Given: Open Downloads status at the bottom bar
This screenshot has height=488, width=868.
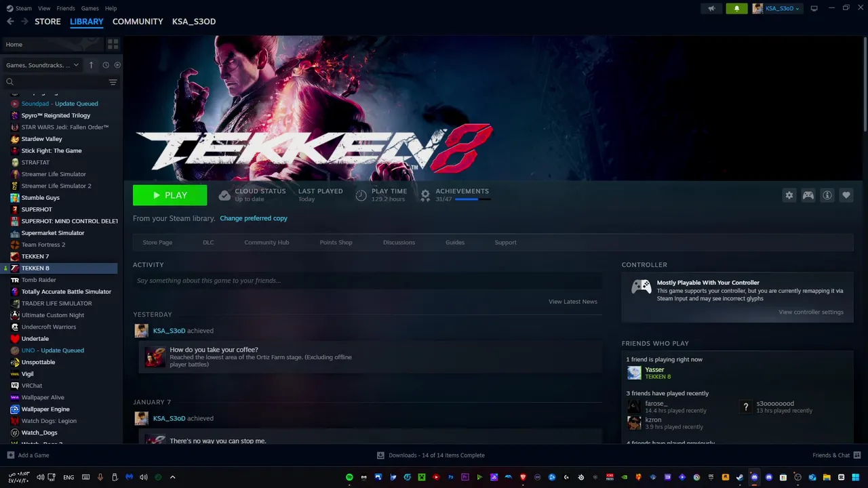Looking at the screenshot, I should coord(431,455).
